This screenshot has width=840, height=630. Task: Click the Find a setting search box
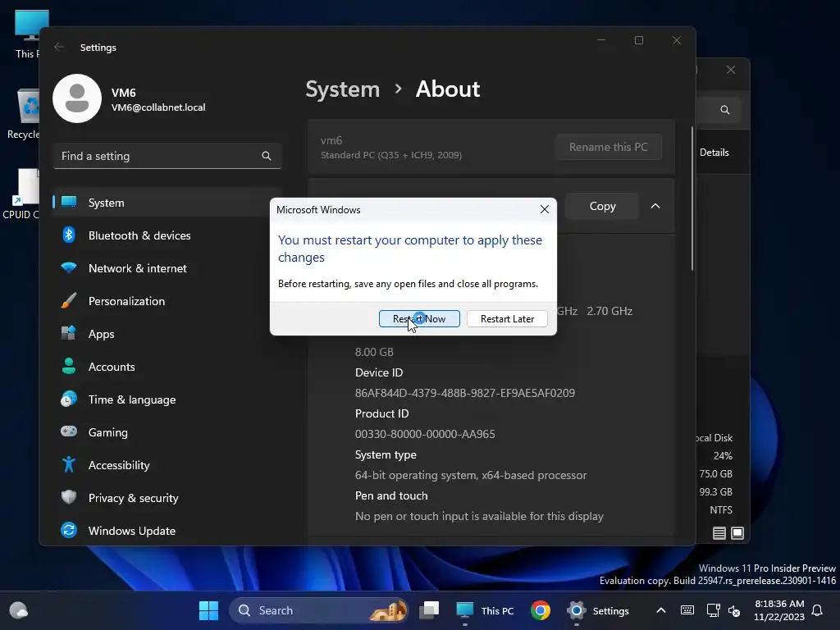click(x=167, y=156)
